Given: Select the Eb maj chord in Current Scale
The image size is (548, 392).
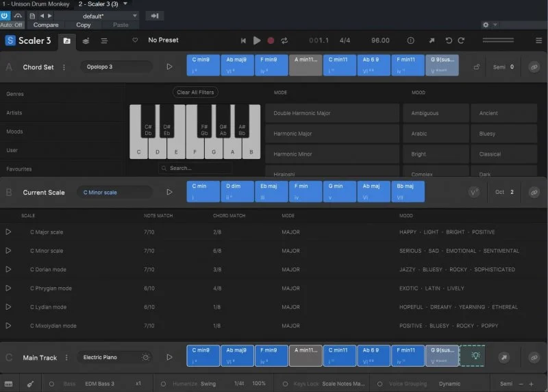Looking at the screenshot, I should coord(271,191).
